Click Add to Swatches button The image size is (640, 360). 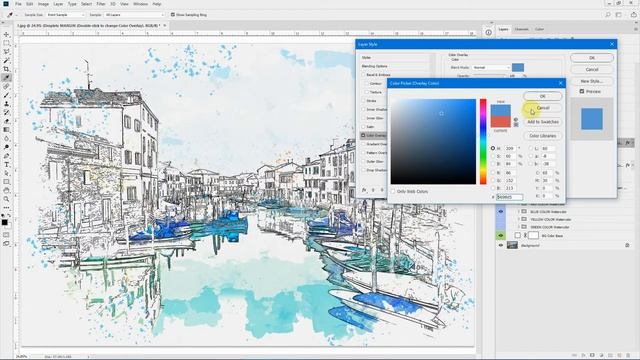coord(542,122)
